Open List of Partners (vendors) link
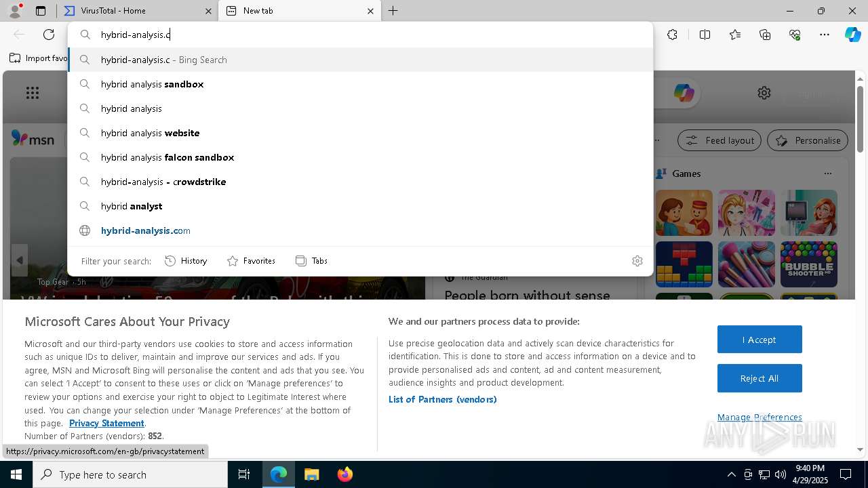The image size is (868, 488). click(x=443, y=399)
